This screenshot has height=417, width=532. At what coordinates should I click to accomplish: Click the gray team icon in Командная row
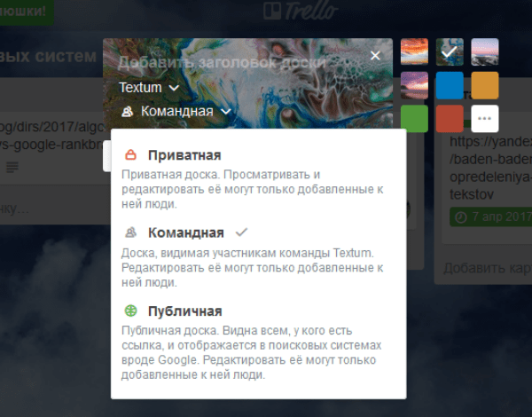click(x=130, y=232)
